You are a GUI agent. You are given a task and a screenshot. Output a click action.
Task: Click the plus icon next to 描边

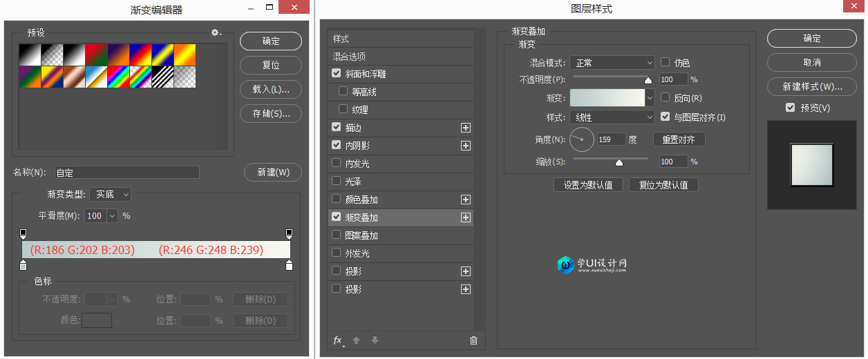[x=465, y=128]
